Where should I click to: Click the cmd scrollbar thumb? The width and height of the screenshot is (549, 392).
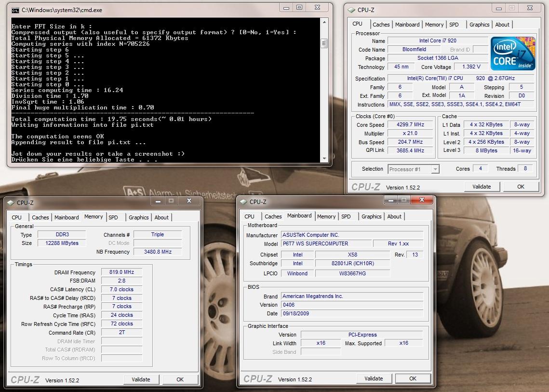tap(324, 43)
